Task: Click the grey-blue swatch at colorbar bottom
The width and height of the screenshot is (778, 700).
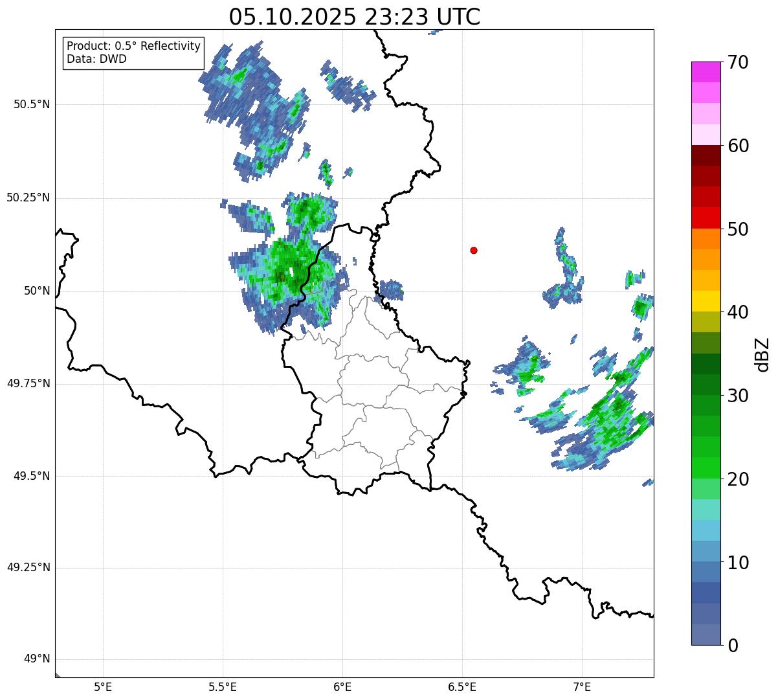Action: tap(706, 635)
